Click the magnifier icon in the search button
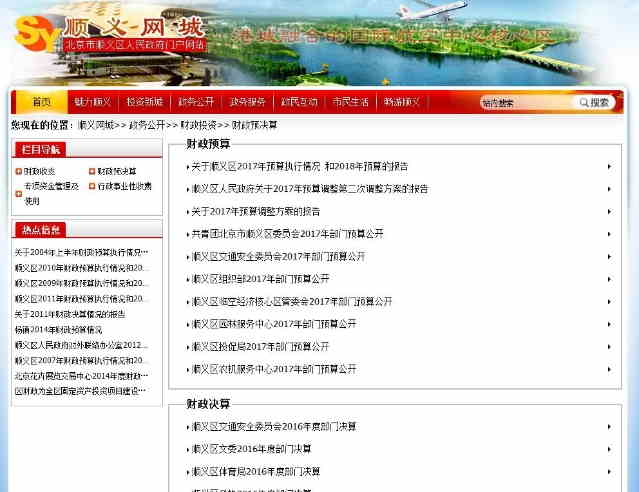 coord(582,102)
